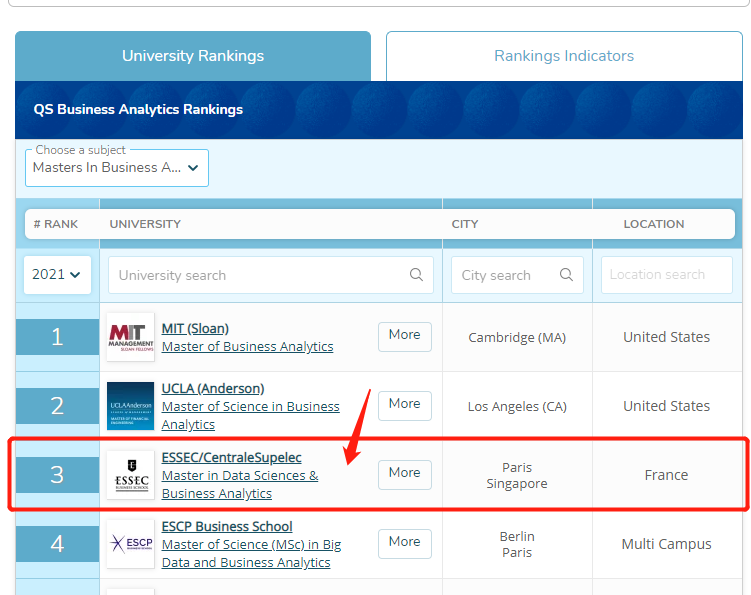Open Master of Business Analytics program link
This screenshot has width=751, height=595.
click(x=247, y=346)
